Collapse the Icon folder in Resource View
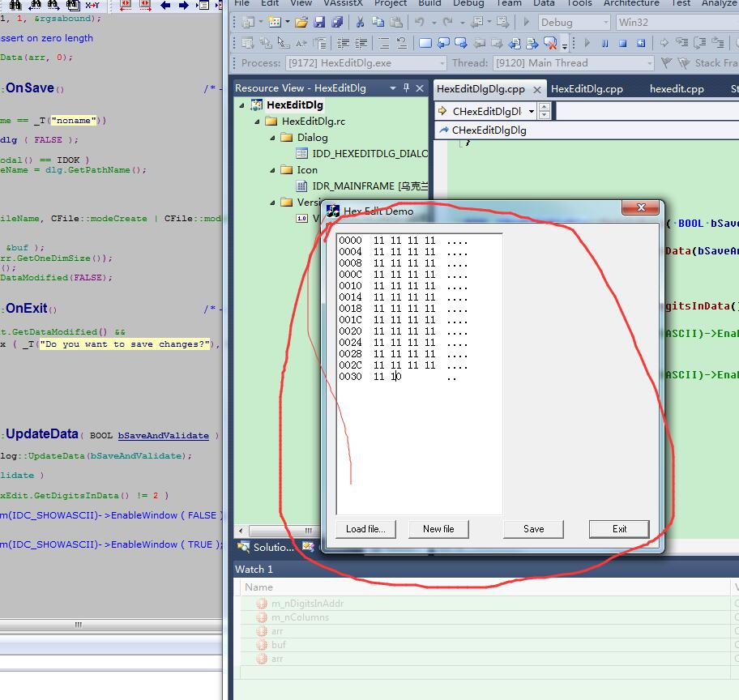 (273, 170)
